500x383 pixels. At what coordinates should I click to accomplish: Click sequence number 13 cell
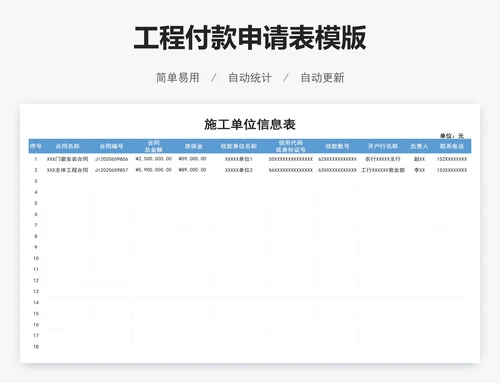pyautogui.click(x=36, y=291)
